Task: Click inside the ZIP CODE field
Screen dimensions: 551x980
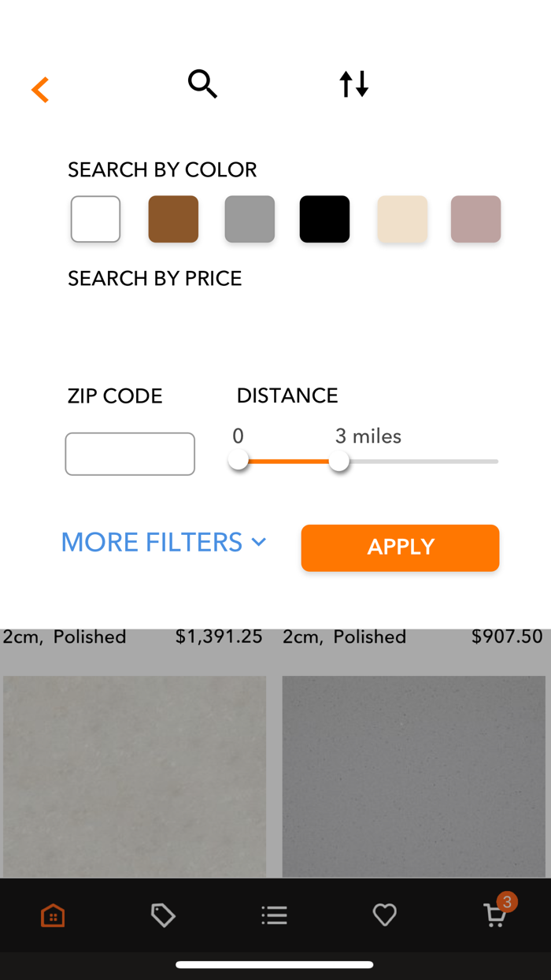Action: click(x=129, y=454)
